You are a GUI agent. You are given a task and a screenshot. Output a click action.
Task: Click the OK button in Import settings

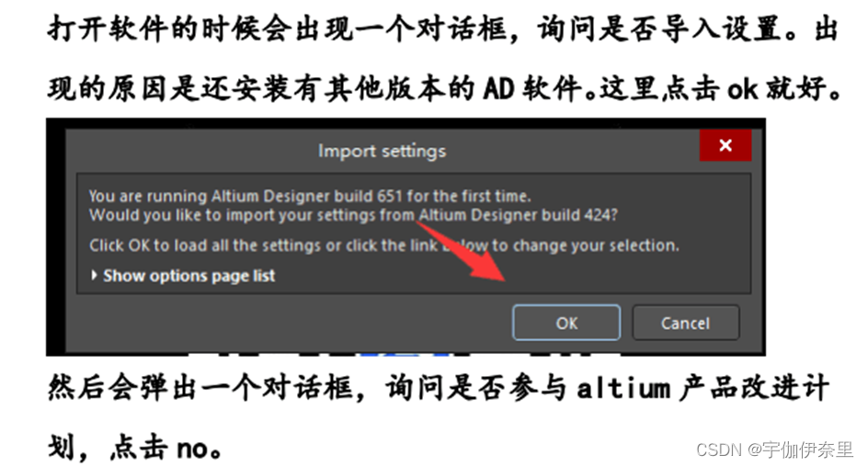[566, 323]
